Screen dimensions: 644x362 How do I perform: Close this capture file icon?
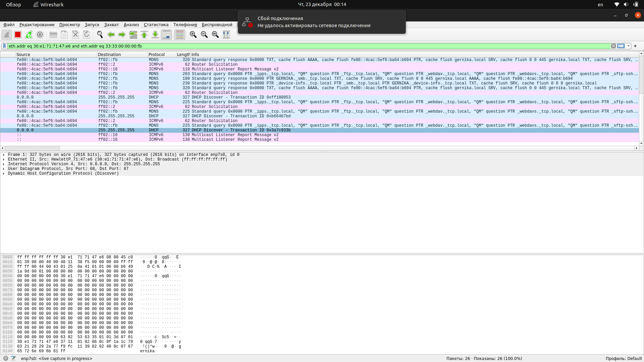coord(75,35)
